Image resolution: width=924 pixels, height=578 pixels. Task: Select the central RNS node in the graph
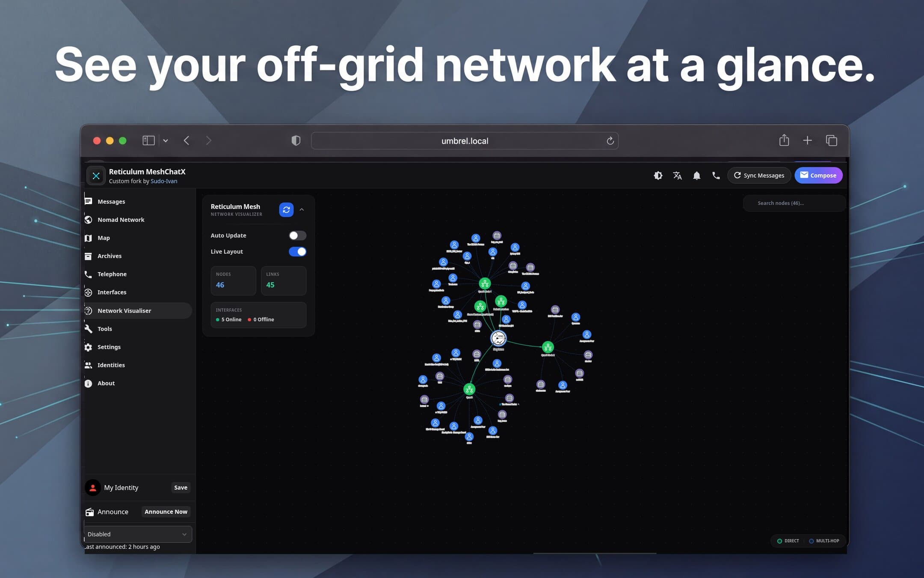[498, 338]
